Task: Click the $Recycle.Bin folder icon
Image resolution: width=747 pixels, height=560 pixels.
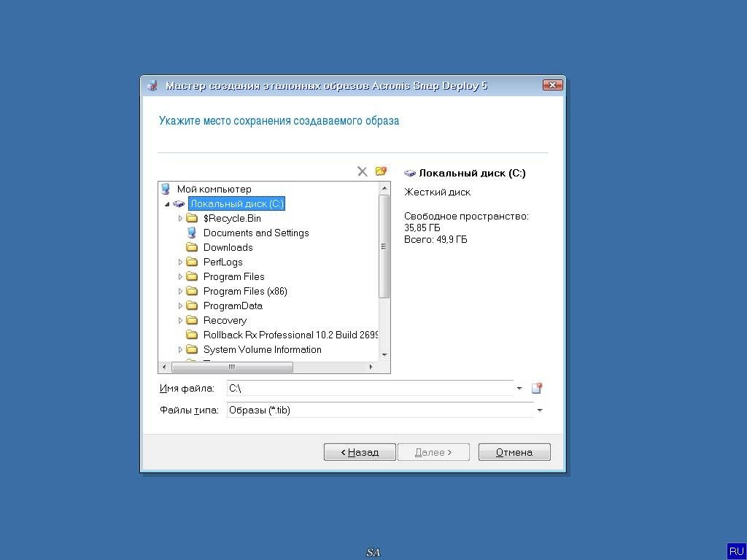Action: (192, 218)
